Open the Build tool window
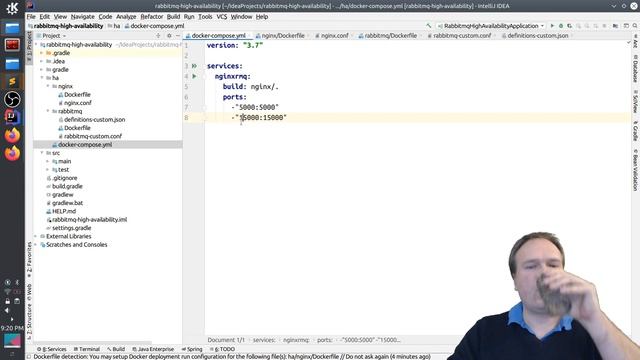Screen dimensions: 640x360 [116, 349]
